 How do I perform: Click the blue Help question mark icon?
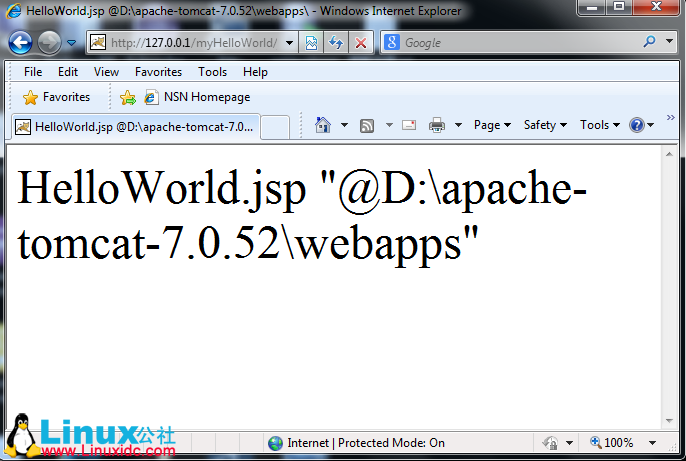(x=637, y=126)
